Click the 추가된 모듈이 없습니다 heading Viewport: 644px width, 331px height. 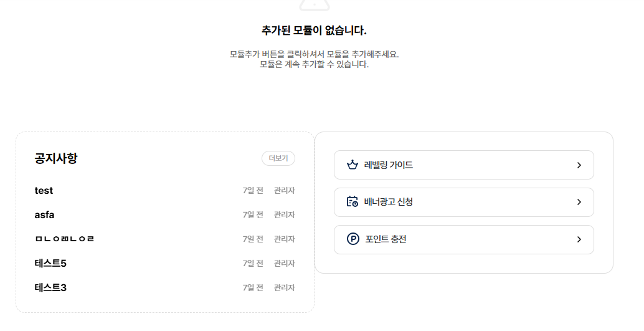(x=314, y=31)
